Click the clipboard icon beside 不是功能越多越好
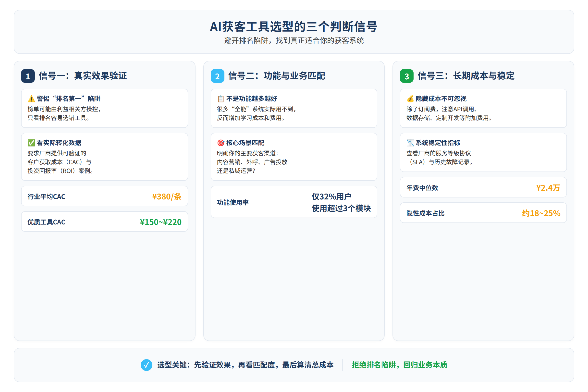 pos(221,99)
